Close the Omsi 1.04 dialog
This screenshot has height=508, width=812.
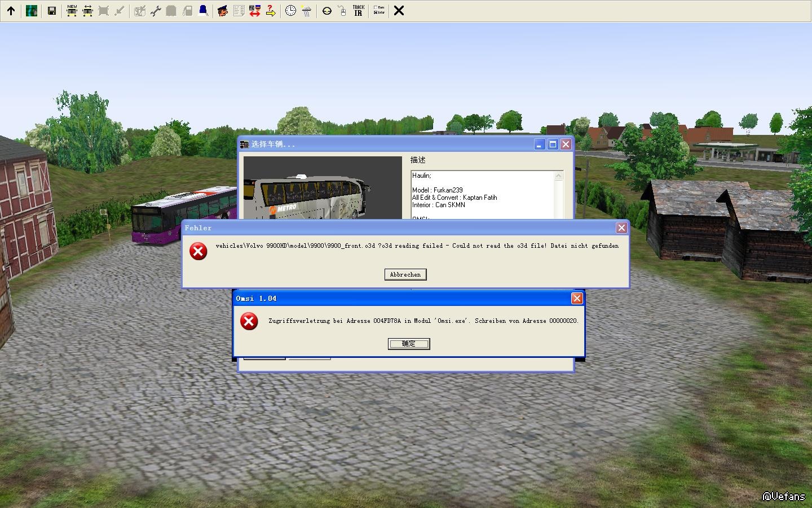(577, 298)
